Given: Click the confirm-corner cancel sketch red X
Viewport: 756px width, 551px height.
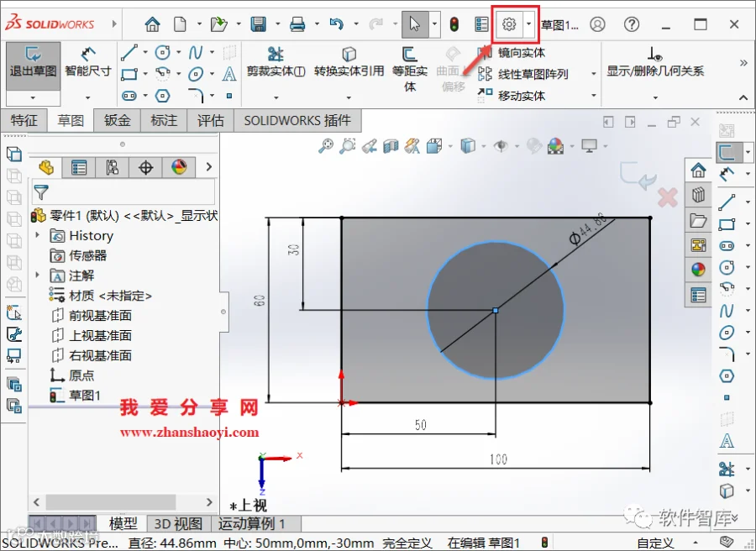Looking at the screenshot, I should (667, 197).
